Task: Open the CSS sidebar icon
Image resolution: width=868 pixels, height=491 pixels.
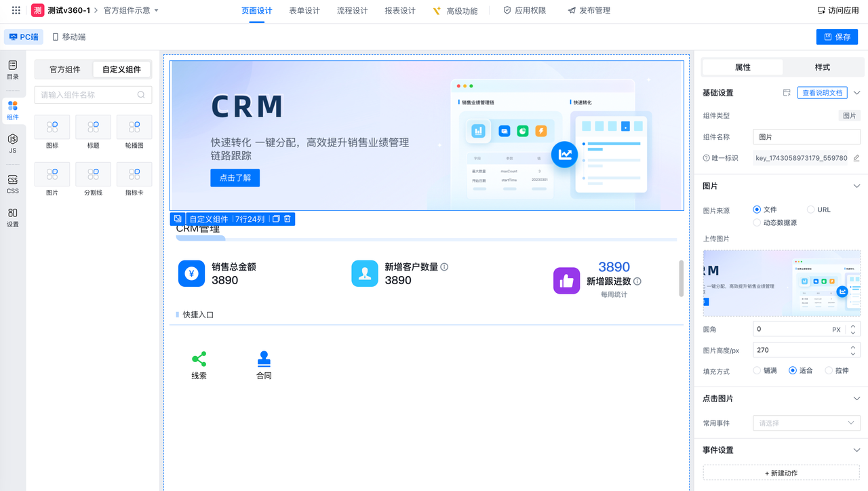Action: pos(13,184)
